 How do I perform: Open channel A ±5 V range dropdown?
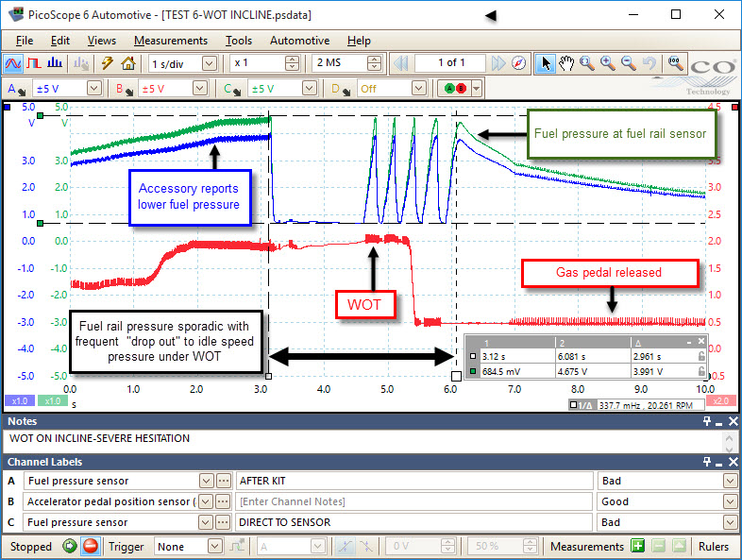click(x=94, y=89)
